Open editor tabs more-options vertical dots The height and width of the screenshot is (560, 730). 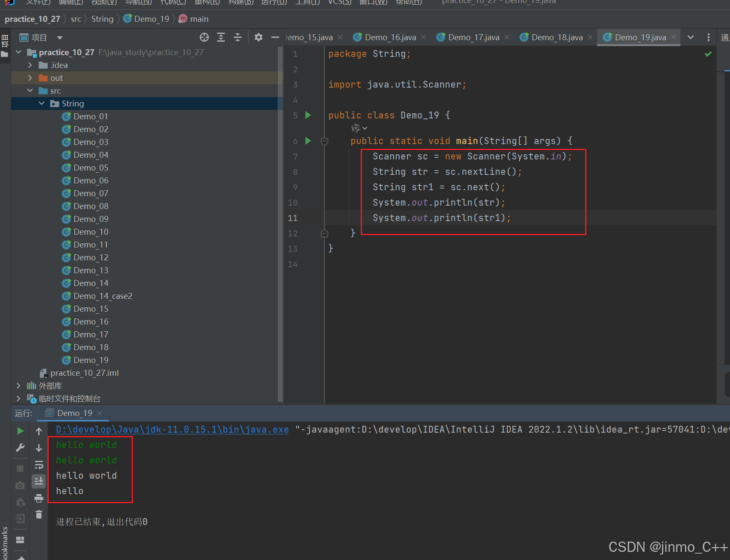pyautogui.click(x=708, y=37)
